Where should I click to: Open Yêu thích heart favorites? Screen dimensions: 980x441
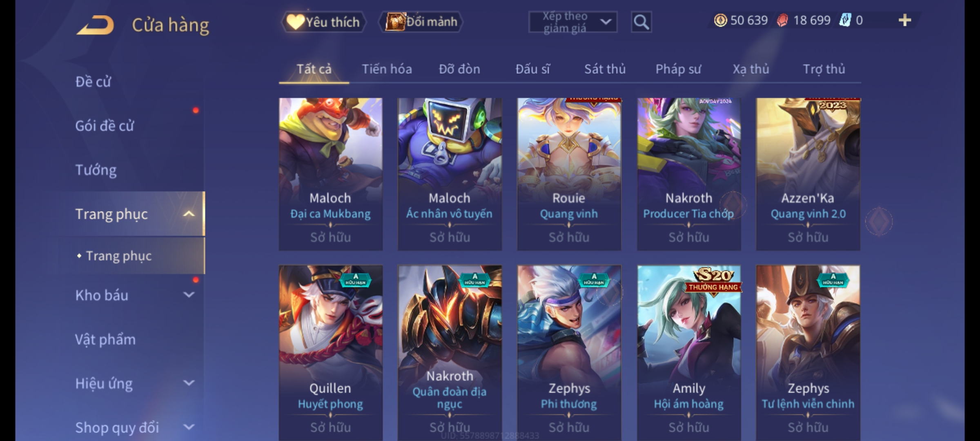point(323,22)
